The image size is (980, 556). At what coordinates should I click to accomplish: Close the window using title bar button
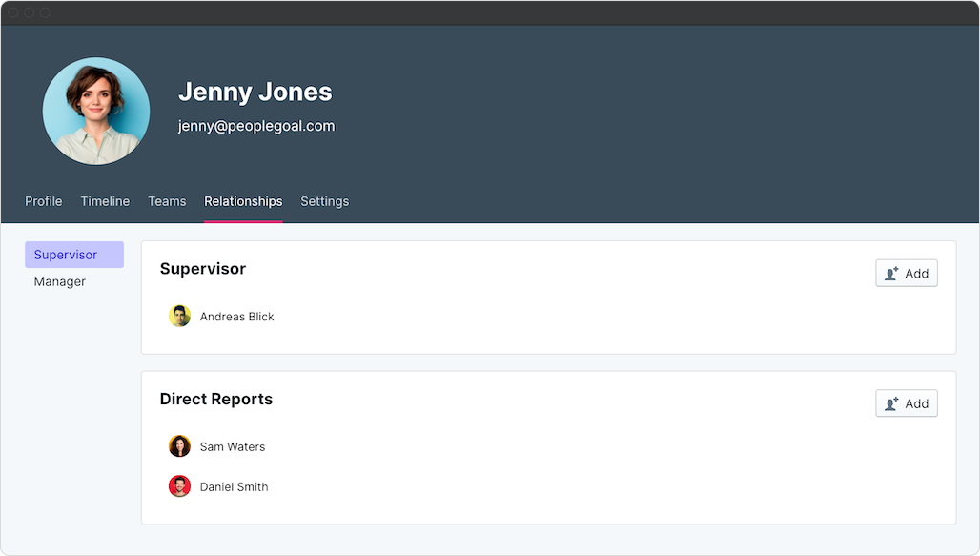pos(13,13)
